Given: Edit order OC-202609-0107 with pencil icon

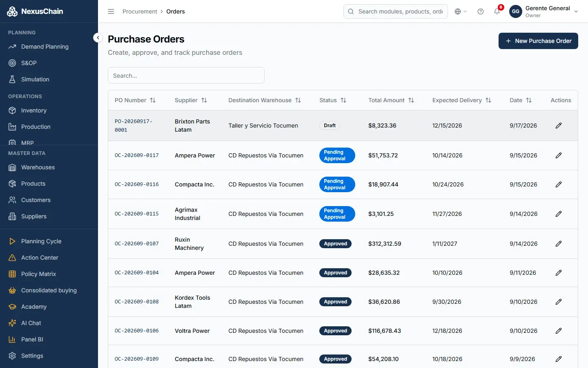Looking at the screenshot, I should [x=559, y=244].
